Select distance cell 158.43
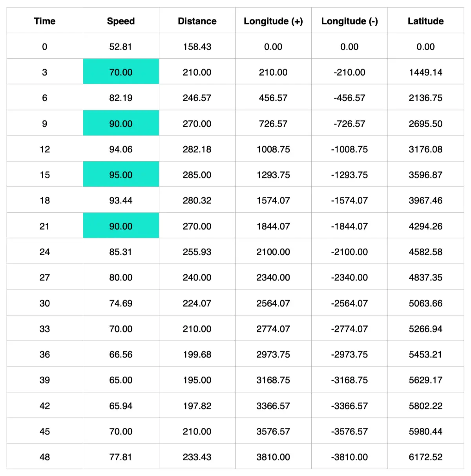 197,47
